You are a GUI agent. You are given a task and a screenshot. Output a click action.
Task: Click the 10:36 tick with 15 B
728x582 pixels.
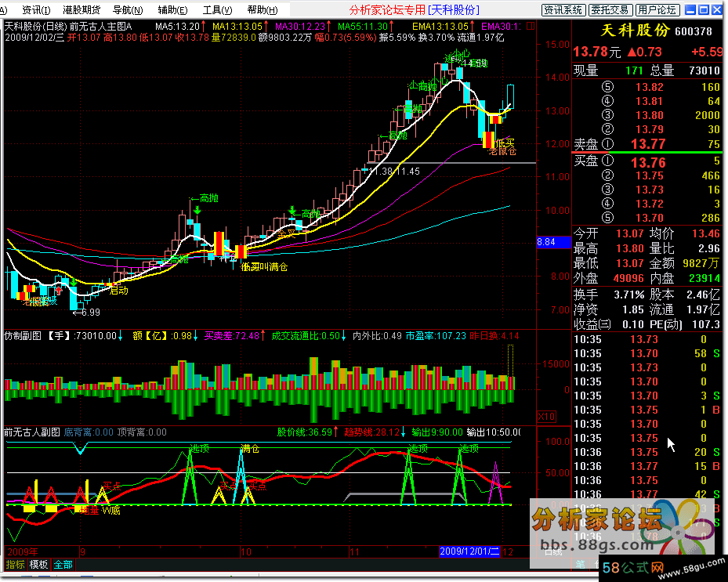[647, 466]
